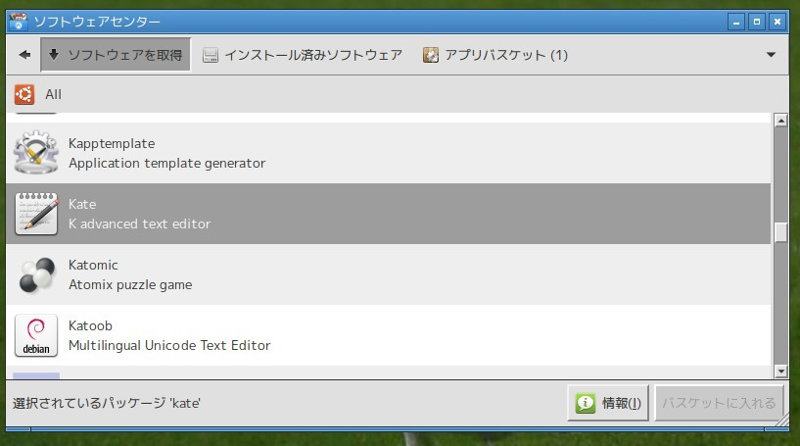Expand the toolbar dropdown arrow at right
The height and width of the screenshot is (446, 800).
coord(771,55)
